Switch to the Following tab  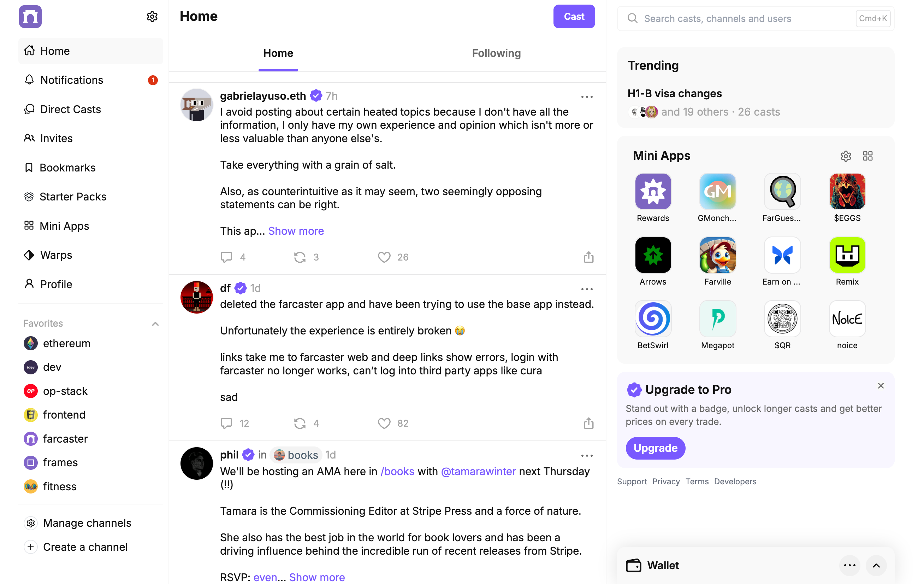[x=496, y=53]
